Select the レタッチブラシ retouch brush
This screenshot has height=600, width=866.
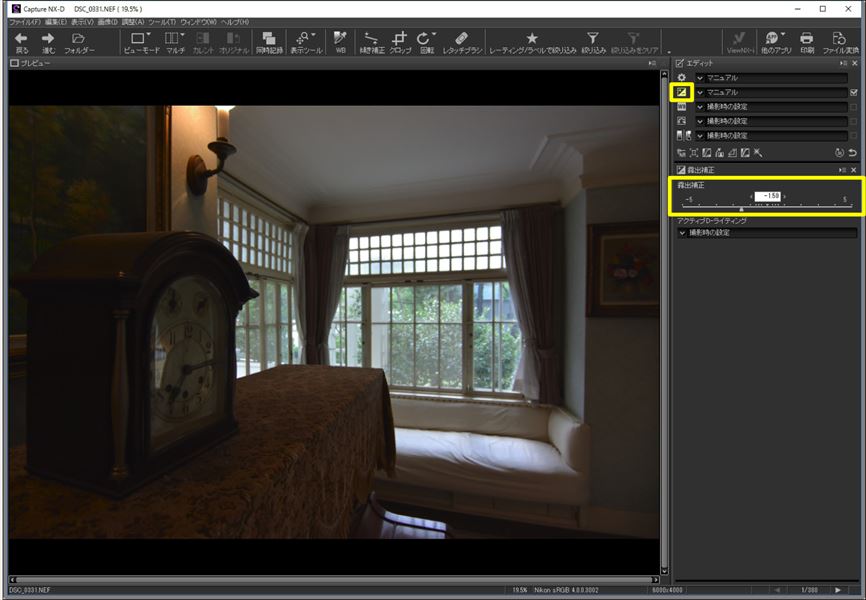(462, 42)
